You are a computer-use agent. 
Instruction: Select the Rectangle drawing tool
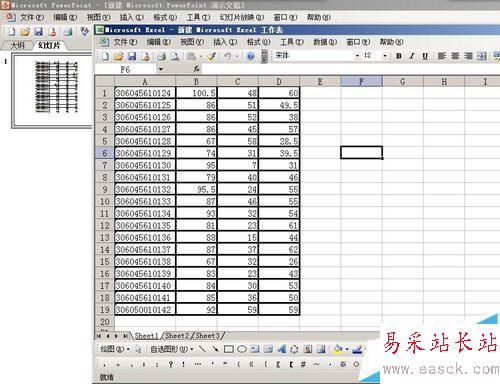coord(229,349)
